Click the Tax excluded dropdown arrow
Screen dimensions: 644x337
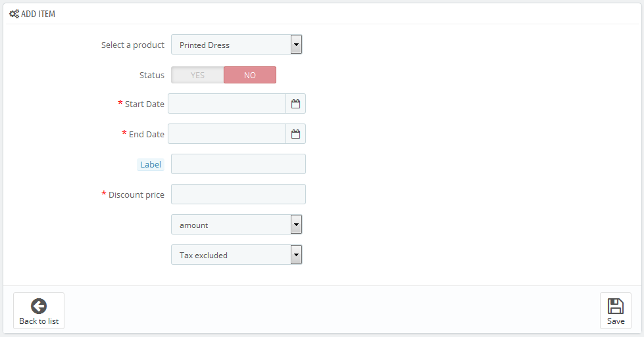coord(296,255)
